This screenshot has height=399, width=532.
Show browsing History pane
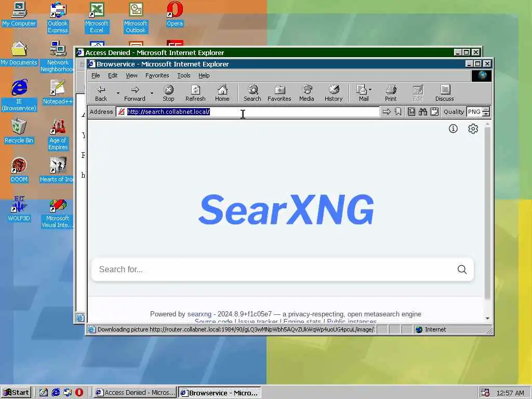[x=334, y=93]
